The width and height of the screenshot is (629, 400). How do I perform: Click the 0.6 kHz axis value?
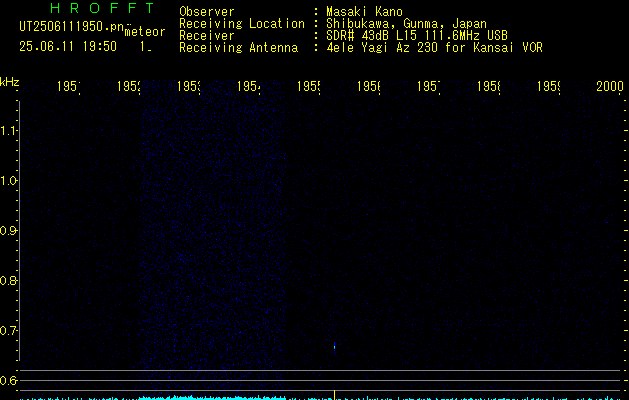(8, 380)
